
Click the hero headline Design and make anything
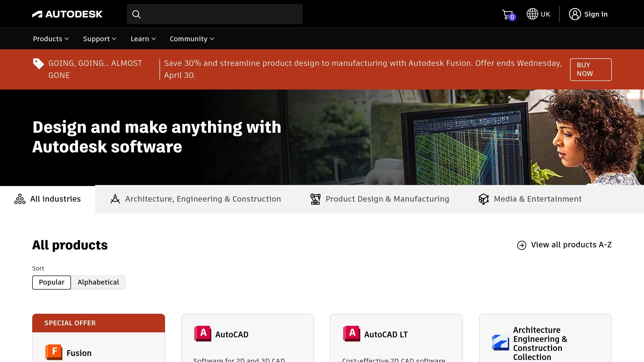click(157, 137)
